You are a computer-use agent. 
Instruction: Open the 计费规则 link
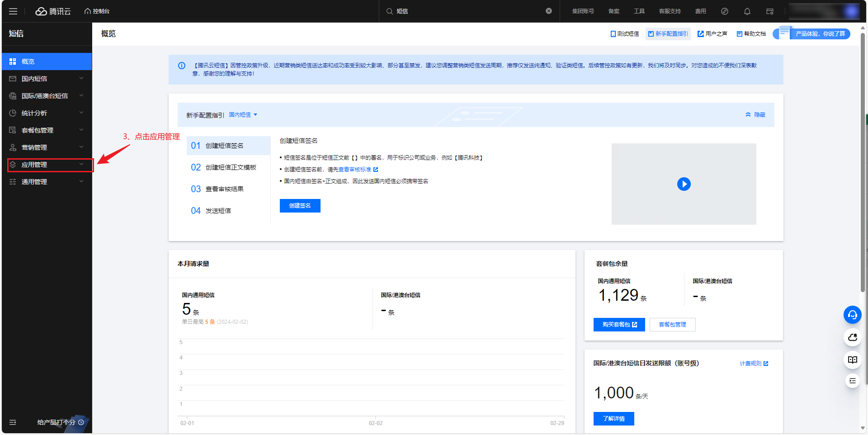tap(754, 364)
